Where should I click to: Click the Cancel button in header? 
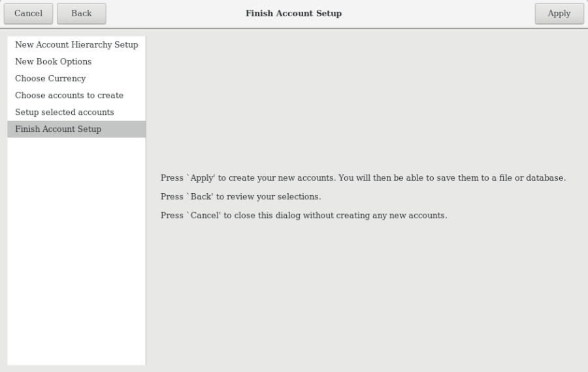(28, 14)
